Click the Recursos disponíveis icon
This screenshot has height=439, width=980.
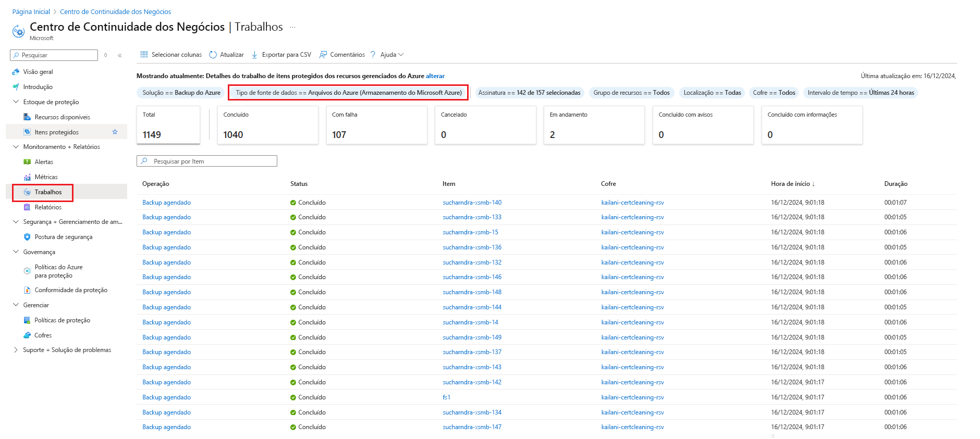pyautogui.click(x=27, y=117)
